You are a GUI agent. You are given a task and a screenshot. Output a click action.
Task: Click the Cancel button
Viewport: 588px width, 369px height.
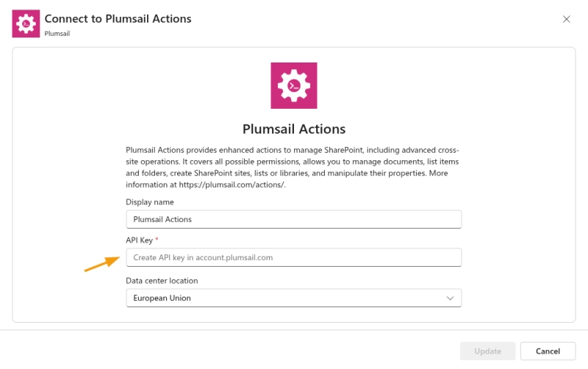[548, 351]
